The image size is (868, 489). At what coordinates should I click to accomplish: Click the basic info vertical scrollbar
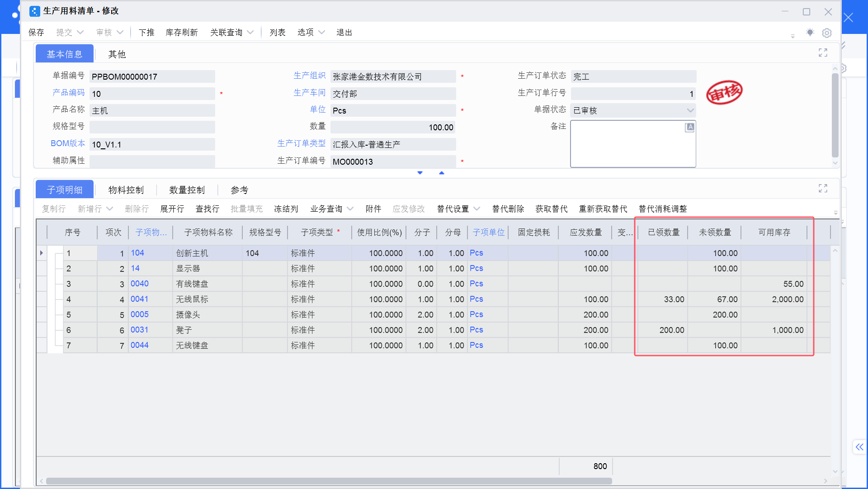pos(835,115)
